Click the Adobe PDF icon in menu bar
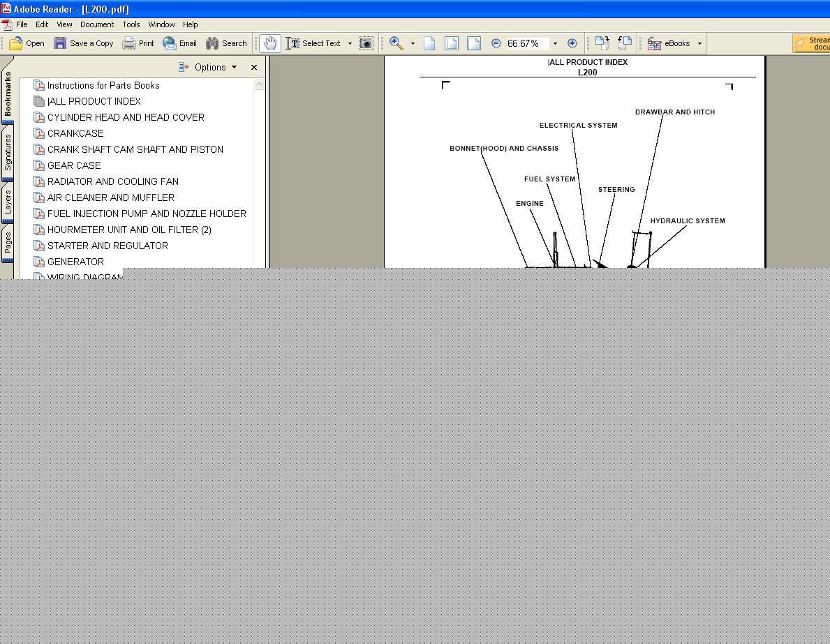Screen dimensions: 830x644 [6, 25]
